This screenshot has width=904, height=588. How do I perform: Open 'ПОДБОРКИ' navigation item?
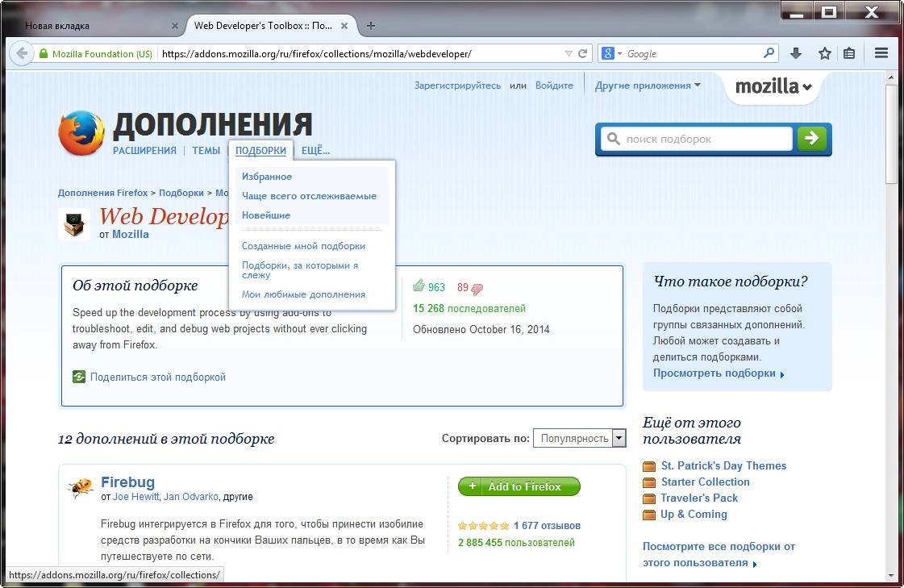260,151
